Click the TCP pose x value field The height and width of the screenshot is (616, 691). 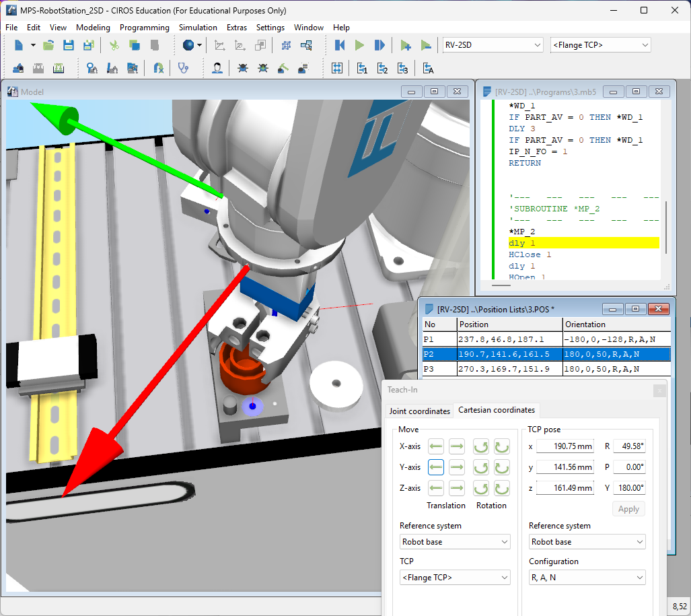565,446
